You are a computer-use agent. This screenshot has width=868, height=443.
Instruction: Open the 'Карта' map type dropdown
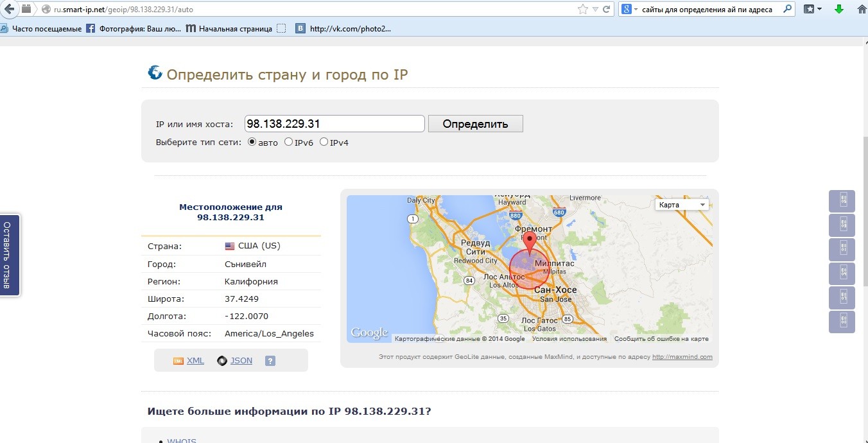tap(682, 205)
